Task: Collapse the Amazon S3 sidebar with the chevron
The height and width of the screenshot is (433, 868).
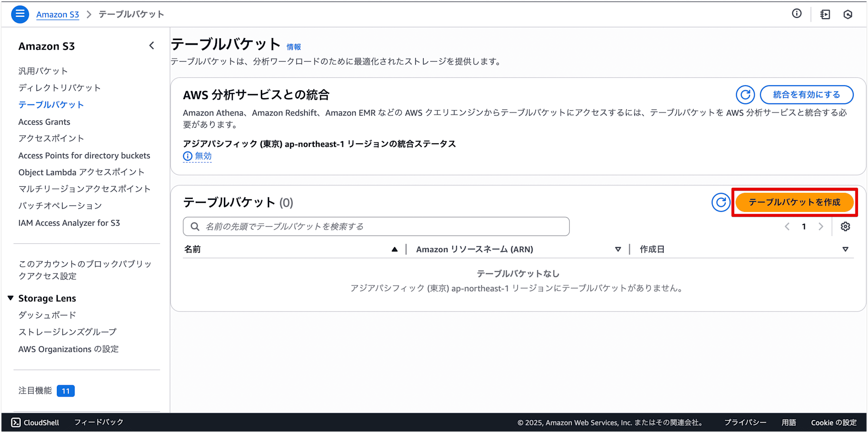Action: (x=151, y=46)
